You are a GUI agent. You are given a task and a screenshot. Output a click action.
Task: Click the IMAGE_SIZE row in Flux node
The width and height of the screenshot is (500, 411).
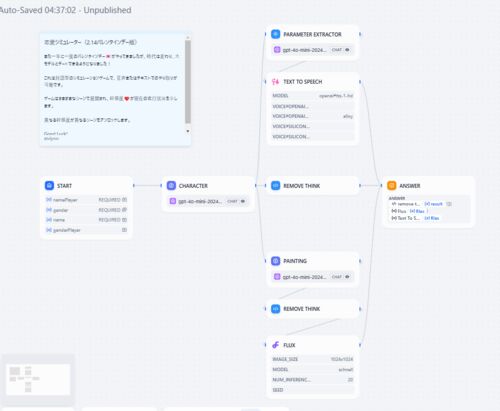313,359
